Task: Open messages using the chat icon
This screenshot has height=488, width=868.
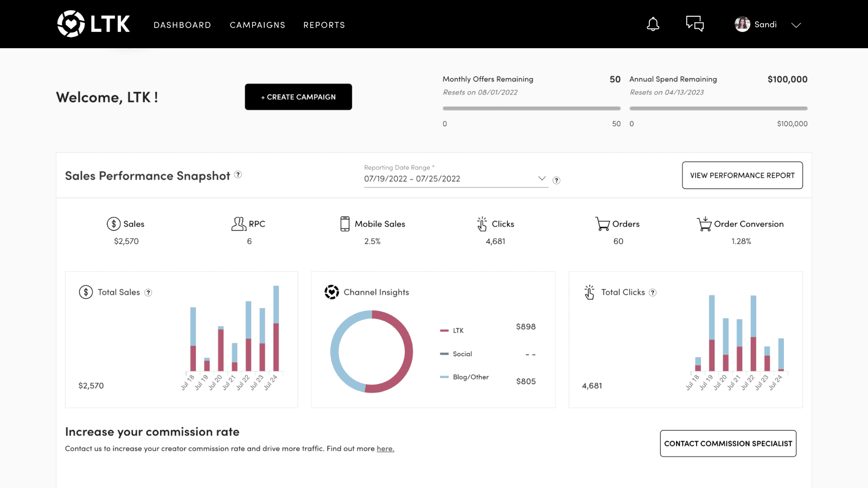Action: click(694, 24)
